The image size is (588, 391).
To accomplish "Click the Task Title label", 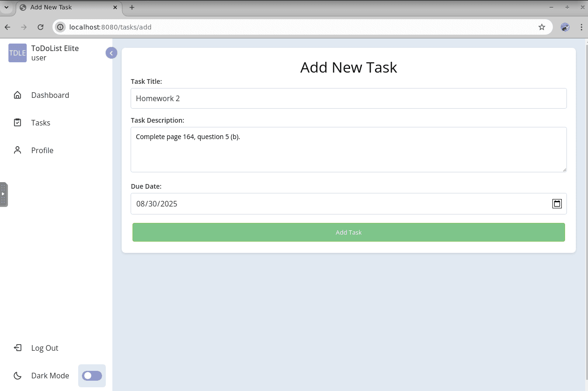I will click(147, 81).
